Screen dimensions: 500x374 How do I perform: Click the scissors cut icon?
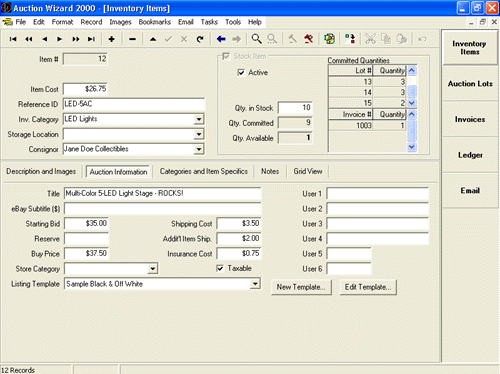point(370,39)
